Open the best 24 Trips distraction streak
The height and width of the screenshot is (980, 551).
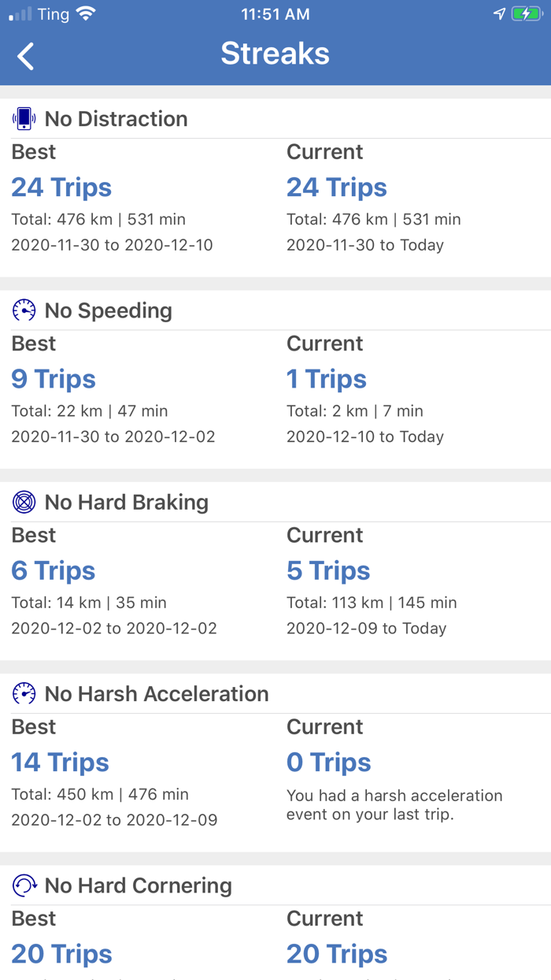(61, 187)
